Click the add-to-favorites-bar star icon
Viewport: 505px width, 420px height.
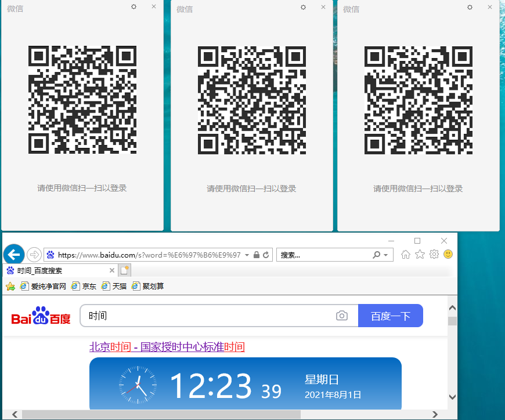click(10, 286)
